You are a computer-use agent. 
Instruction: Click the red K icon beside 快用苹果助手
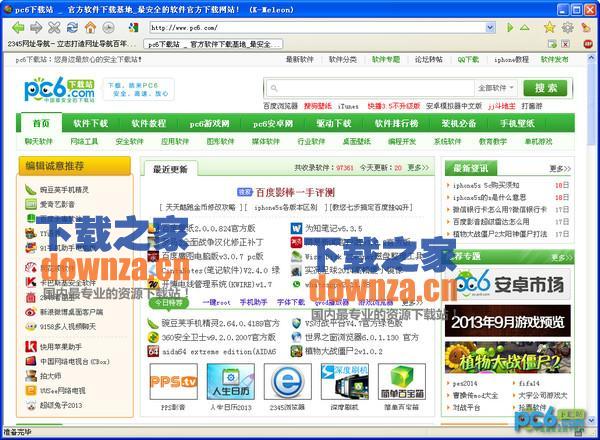point(31,347)
